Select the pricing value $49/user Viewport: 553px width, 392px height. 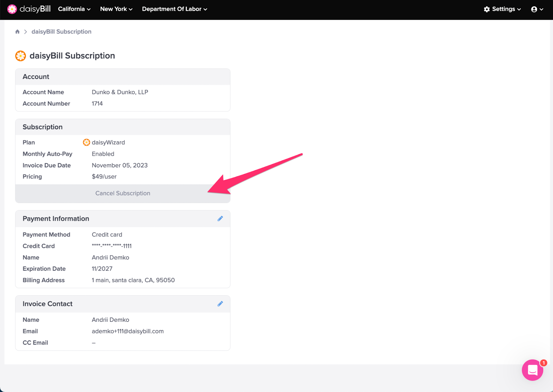click(104, 176)
